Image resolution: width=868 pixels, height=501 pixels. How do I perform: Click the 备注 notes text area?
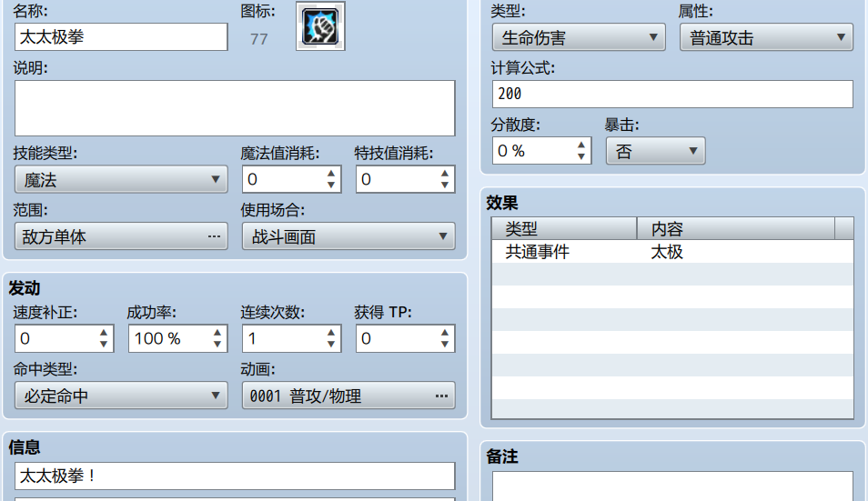tap(672, 486)
